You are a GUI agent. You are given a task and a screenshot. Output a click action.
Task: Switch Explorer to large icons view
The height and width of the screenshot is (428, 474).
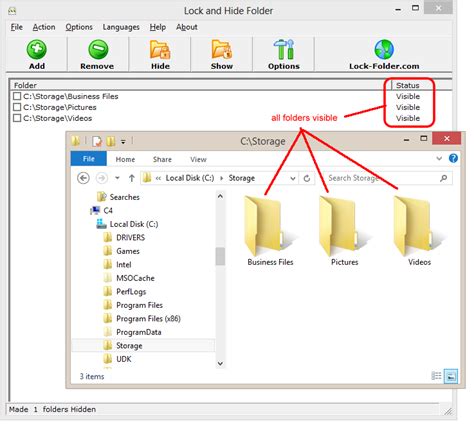(451, 376)
